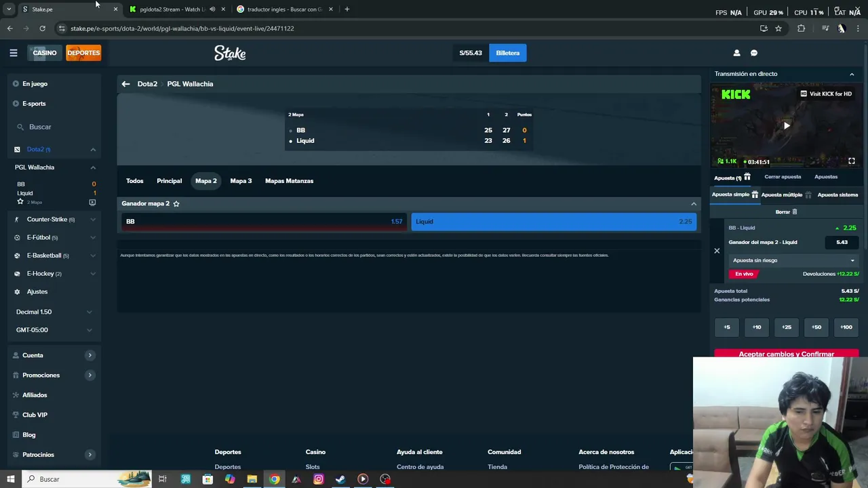Expand the Cuenta menu arrow

click(90, 355)
